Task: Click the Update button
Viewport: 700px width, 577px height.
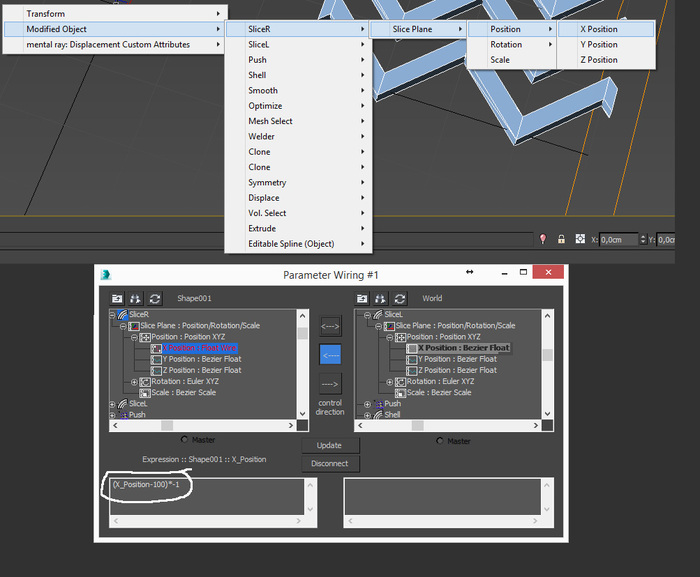Action: pyautogui.click(x=330, y=445)
